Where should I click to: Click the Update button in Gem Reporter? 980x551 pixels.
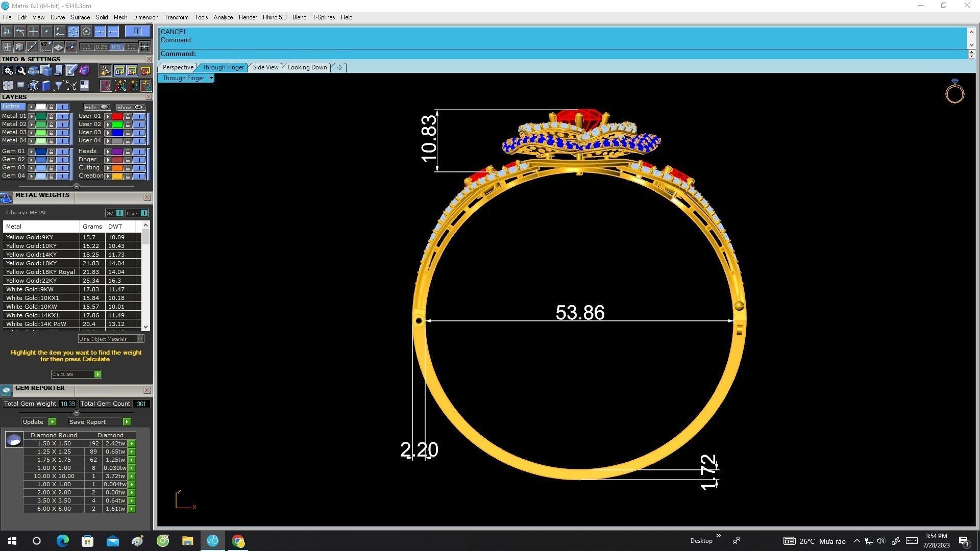[39, 422]
